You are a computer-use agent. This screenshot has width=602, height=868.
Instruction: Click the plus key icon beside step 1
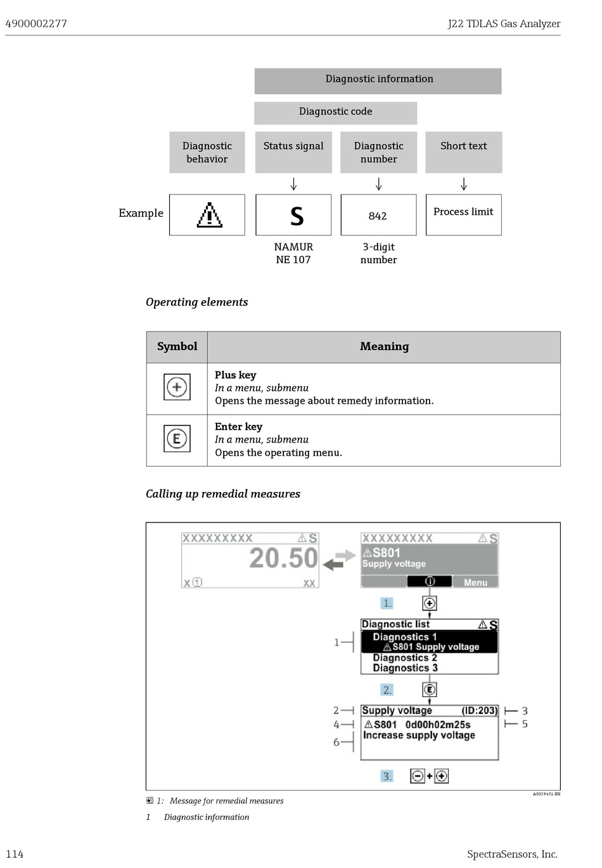click(430, 603)
